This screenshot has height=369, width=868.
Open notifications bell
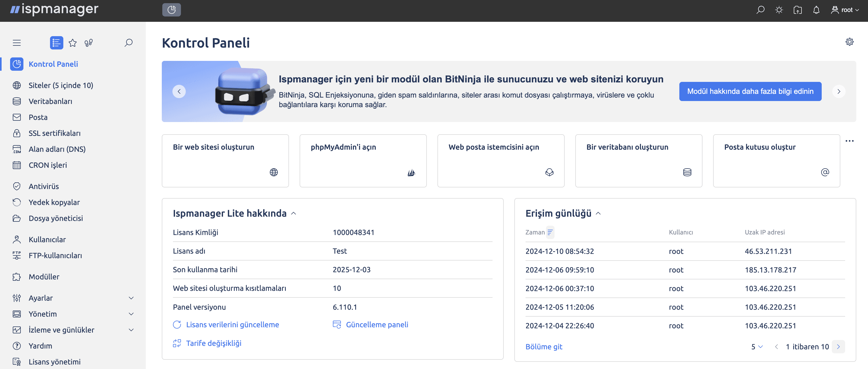coord(816,10)
